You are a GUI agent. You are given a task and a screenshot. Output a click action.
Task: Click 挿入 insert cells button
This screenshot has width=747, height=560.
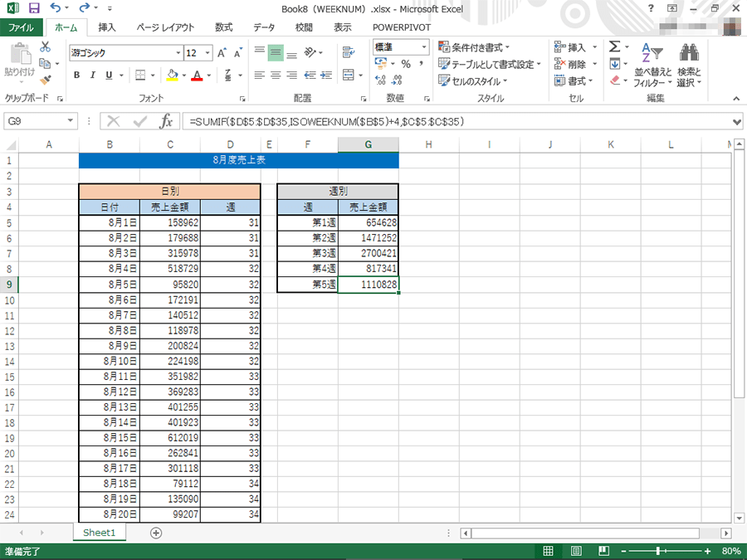(570, 47)
